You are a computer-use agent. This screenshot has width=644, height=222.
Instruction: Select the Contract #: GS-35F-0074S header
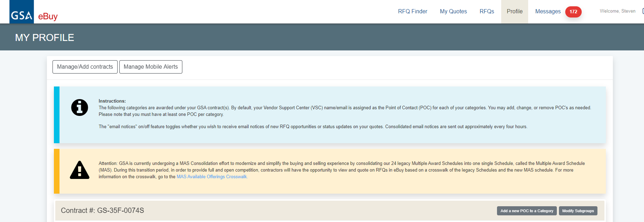click(103, 210)
